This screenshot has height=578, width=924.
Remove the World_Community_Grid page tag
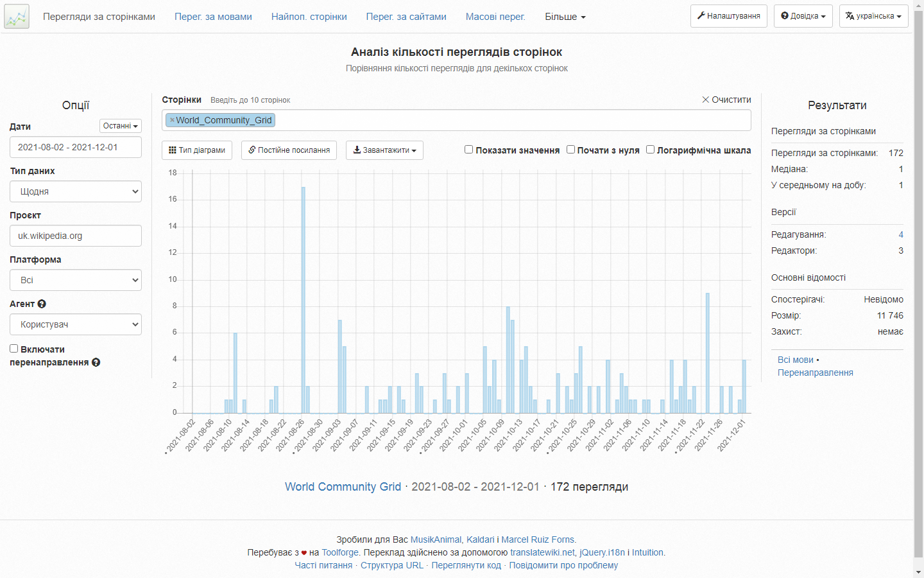172,120
